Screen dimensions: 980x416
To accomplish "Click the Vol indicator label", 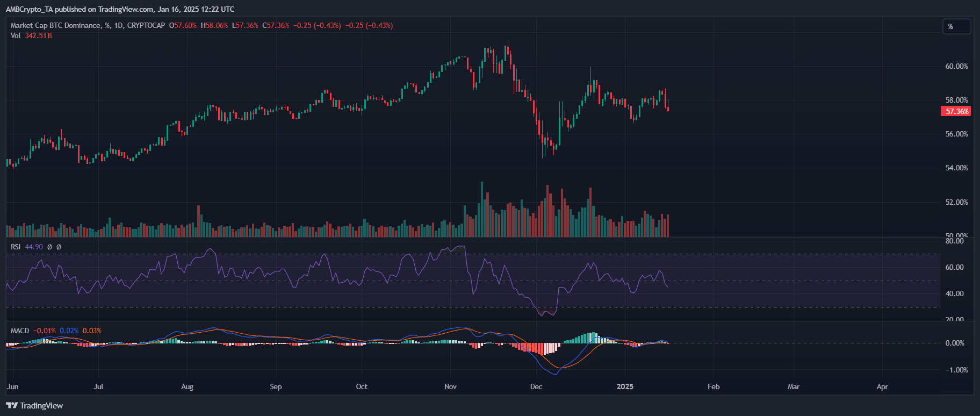I will 16,35.
